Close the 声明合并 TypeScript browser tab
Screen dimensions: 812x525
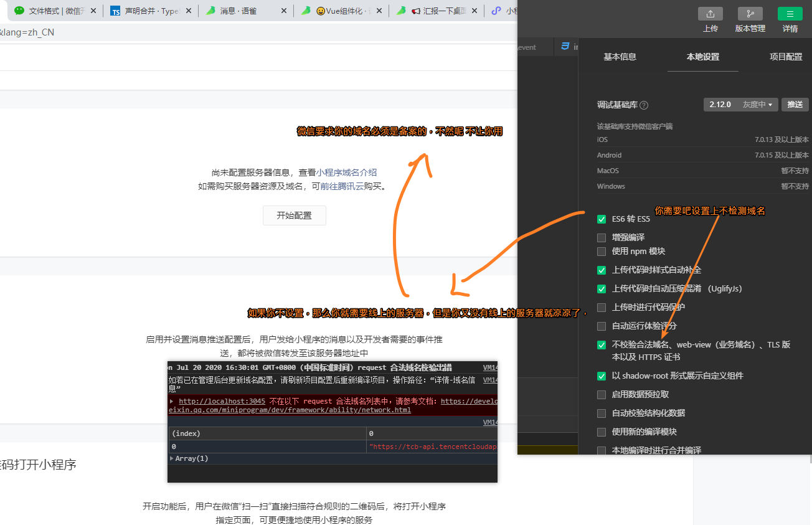coord(189,11)
